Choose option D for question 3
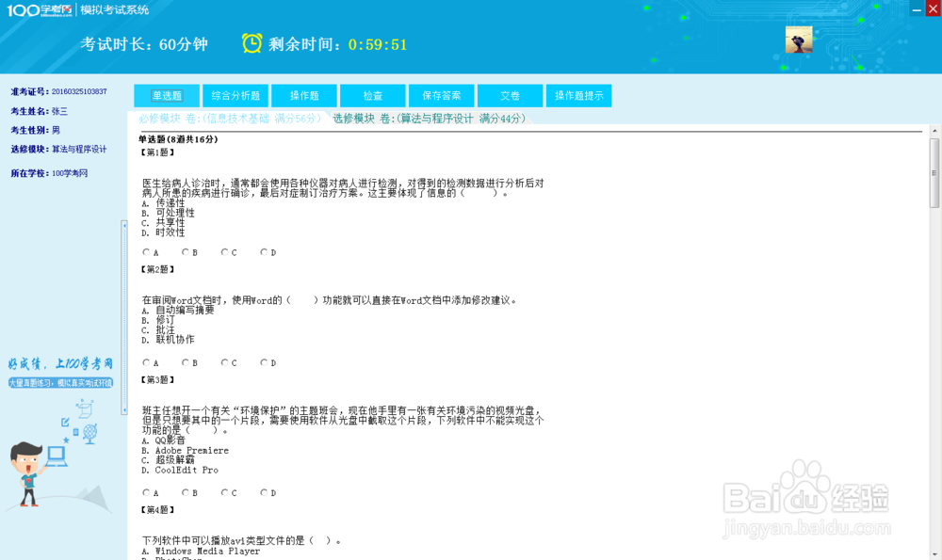The image size is (942, 560). pyautogui.click(x=264, y=492)
